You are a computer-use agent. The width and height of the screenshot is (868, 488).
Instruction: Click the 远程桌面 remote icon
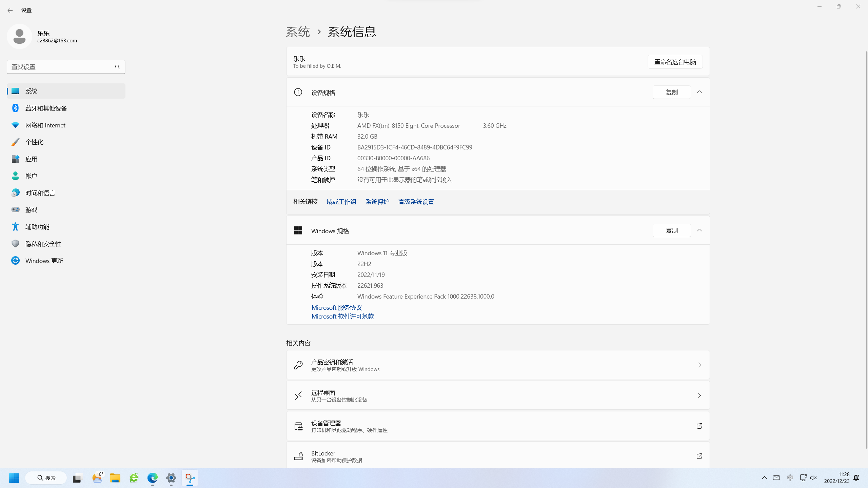298,395
